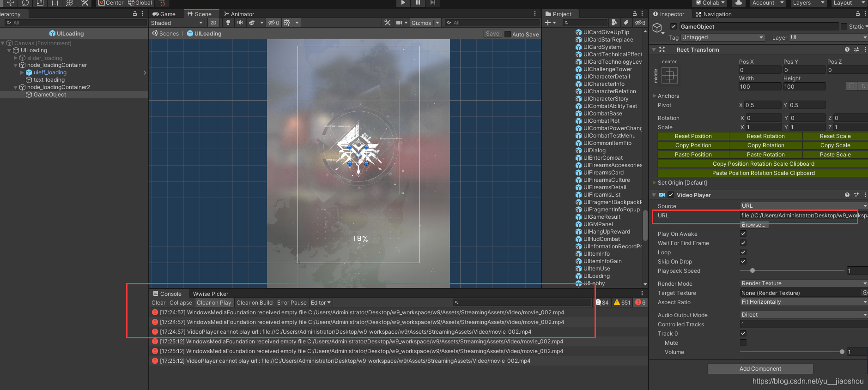
Task: Toggle hidden packages count in Project
Action: [640, 23]
